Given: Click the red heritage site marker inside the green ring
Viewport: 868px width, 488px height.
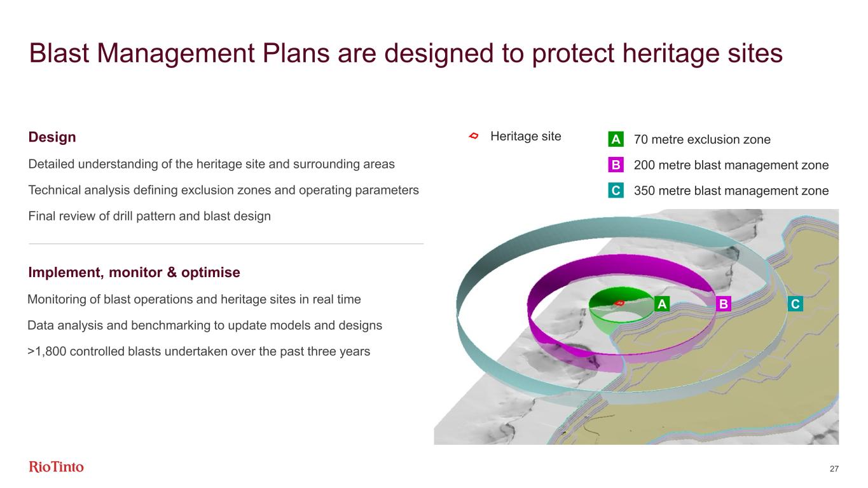Looking at the screenshot, I should click(x=621, y=304).
